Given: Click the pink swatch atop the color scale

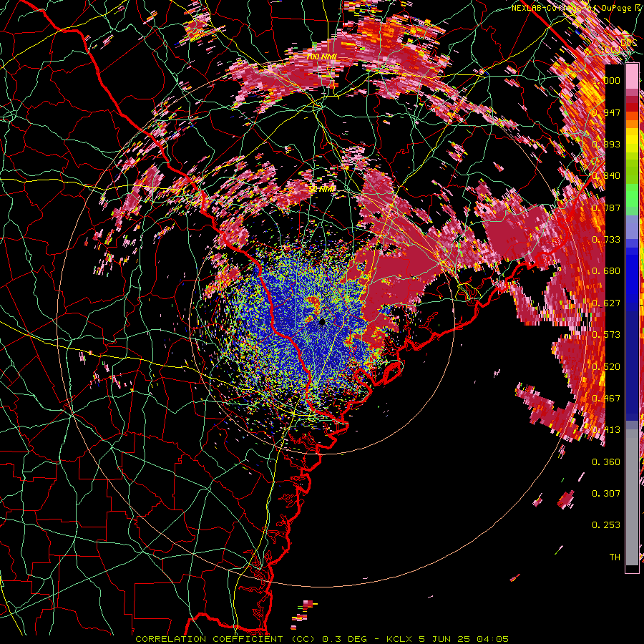Looking at the screenshot, I should coord(632,77).
